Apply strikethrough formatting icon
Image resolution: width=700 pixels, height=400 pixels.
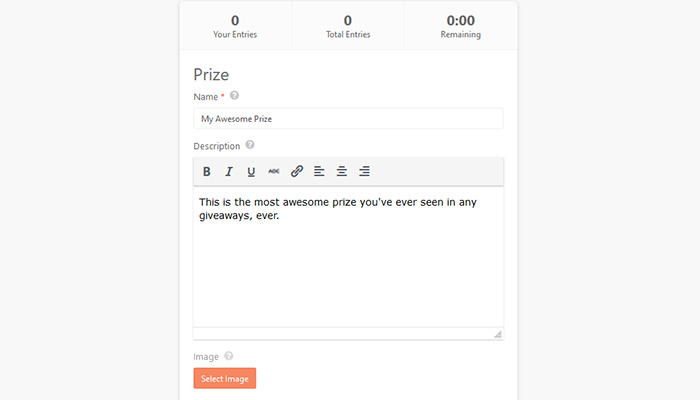pos(274,171)
